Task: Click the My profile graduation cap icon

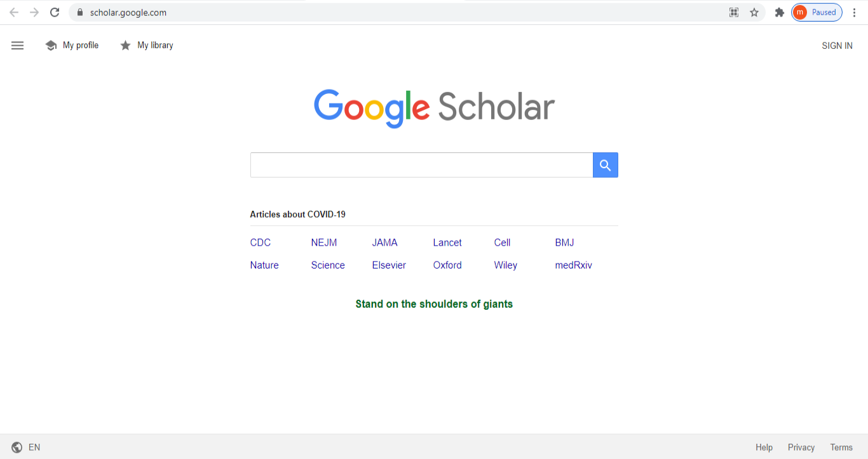Action: 51,45
